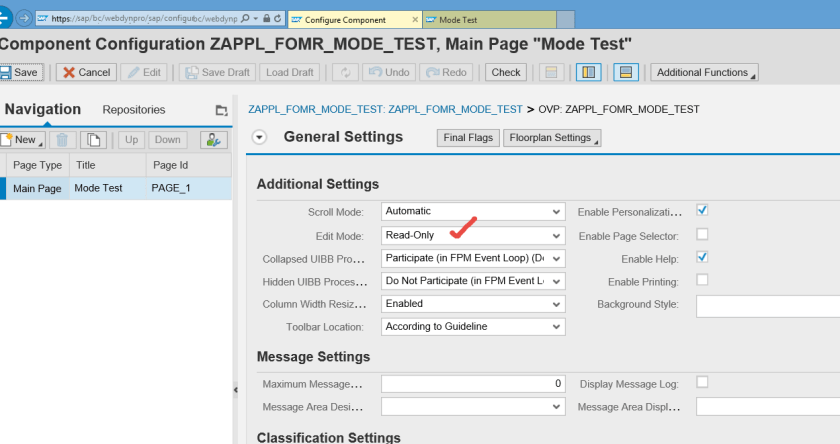Click the Maximum Message input field

point(473,384)
